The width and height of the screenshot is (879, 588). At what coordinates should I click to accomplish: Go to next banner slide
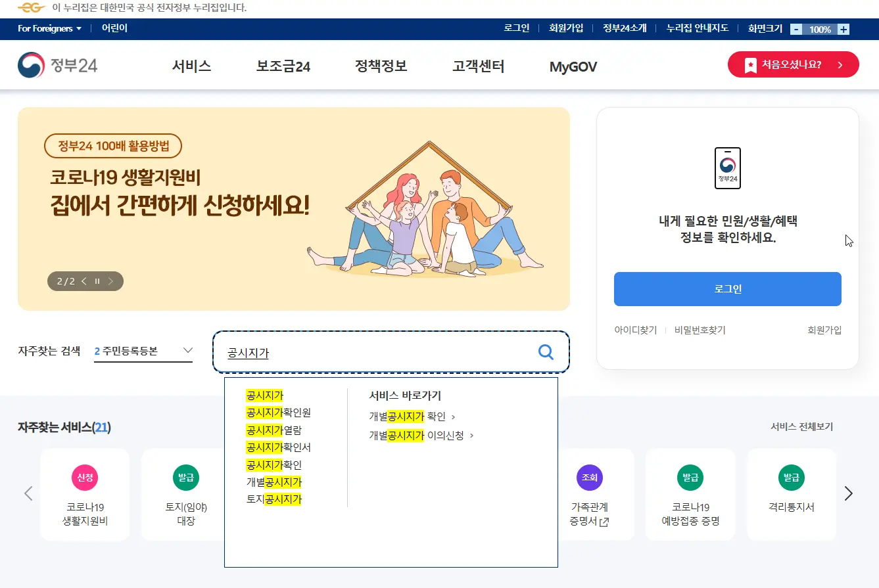(x=110, y=281)
